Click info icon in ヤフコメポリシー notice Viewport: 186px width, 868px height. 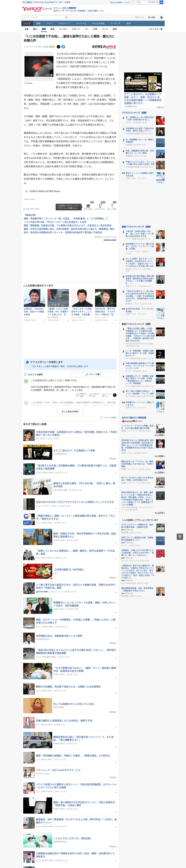tap(27, 362)
